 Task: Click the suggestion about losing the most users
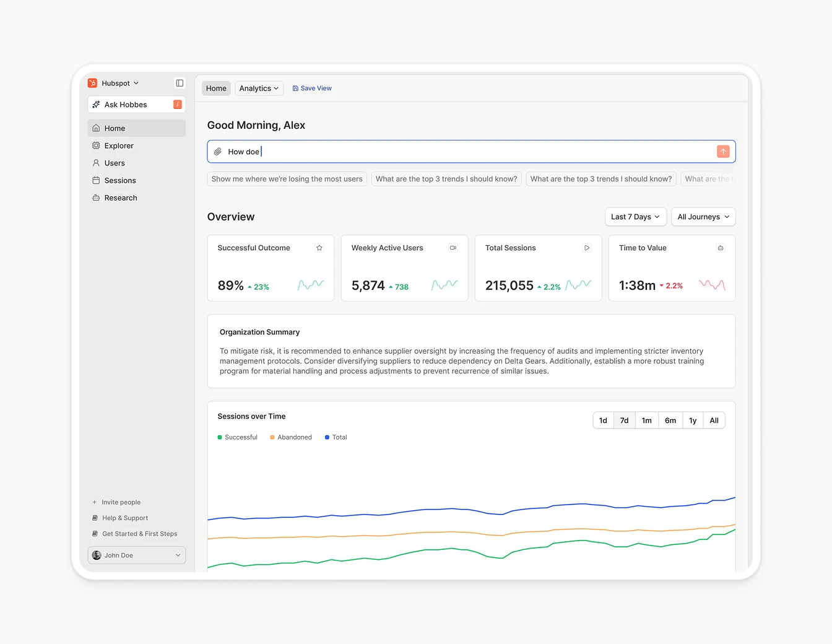[x=287, y=179]
